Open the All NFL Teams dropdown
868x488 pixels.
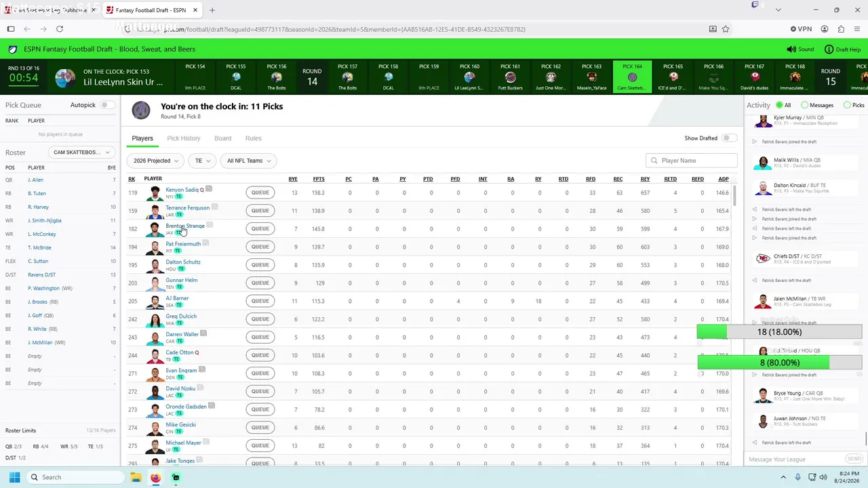[x=248, y=161]
